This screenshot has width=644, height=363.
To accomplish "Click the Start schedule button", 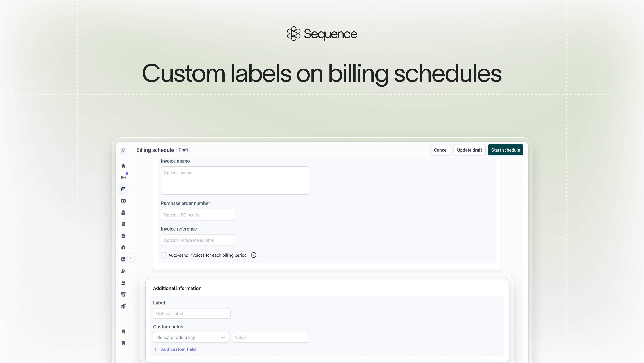I will click(505, 150).
